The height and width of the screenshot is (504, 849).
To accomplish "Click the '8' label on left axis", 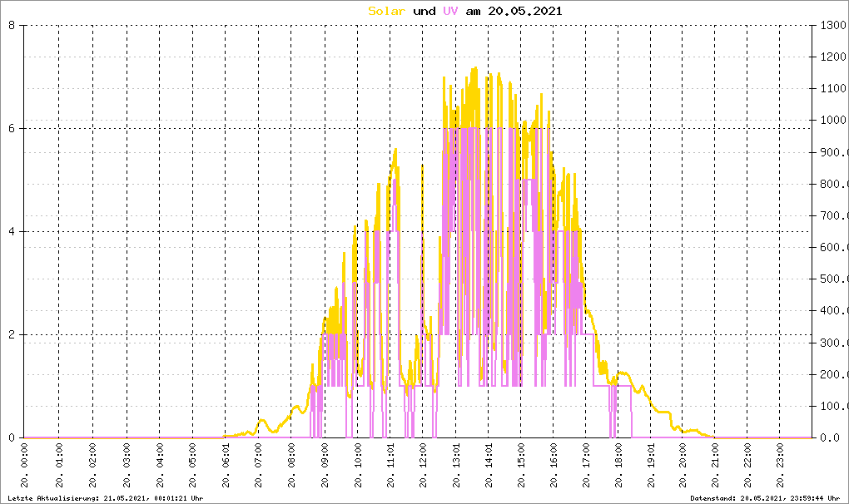I will tap(12, 26).
